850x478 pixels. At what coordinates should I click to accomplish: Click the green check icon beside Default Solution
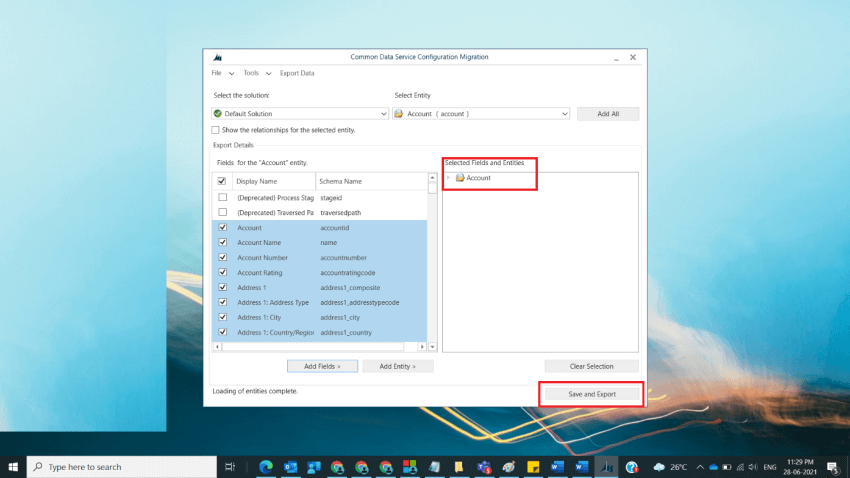point(218,114)
